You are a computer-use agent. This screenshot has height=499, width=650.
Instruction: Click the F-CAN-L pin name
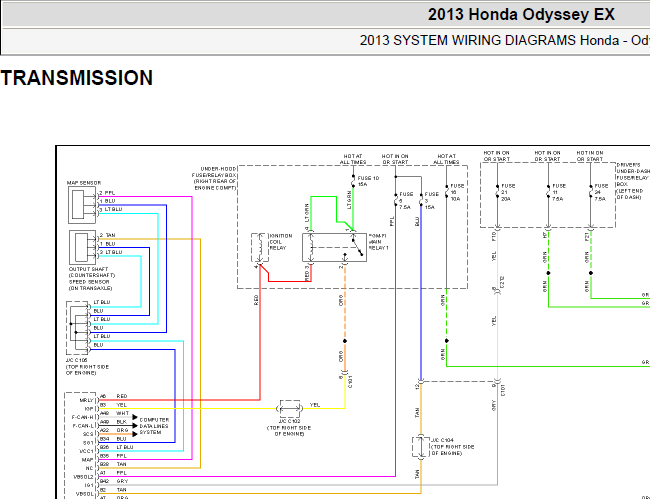pyautogui.click(x=83, y=426)
